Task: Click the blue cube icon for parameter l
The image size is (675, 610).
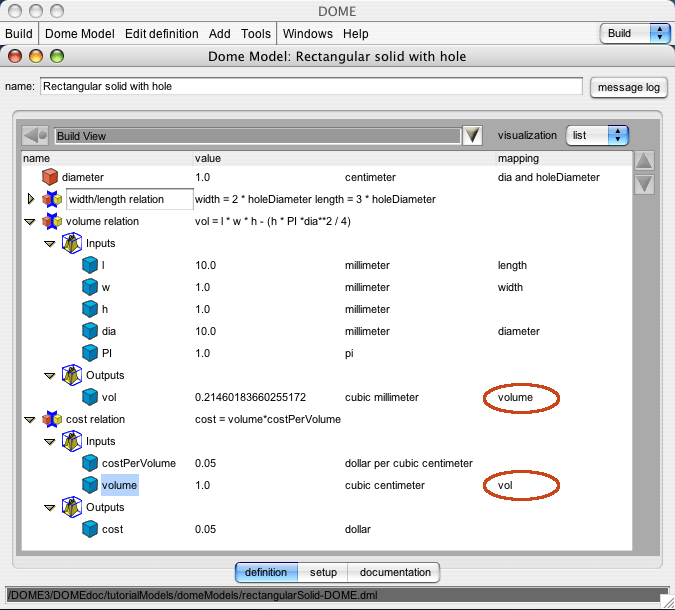Action: (90, 265)
